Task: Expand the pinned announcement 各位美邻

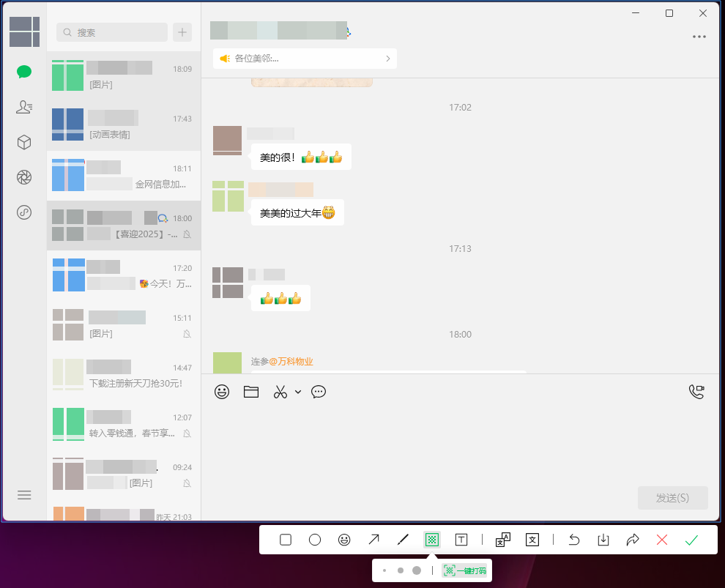Action: (x=305, y=59)
